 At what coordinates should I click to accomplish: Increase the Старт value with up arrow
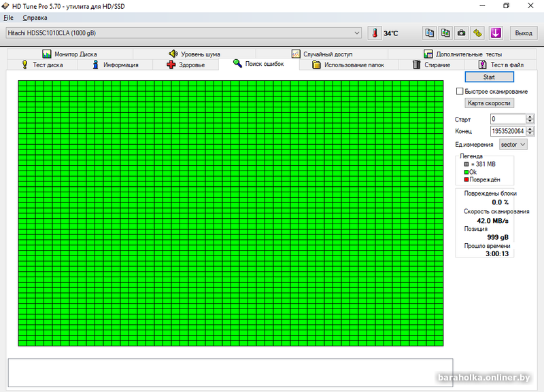tap(530, 117)
